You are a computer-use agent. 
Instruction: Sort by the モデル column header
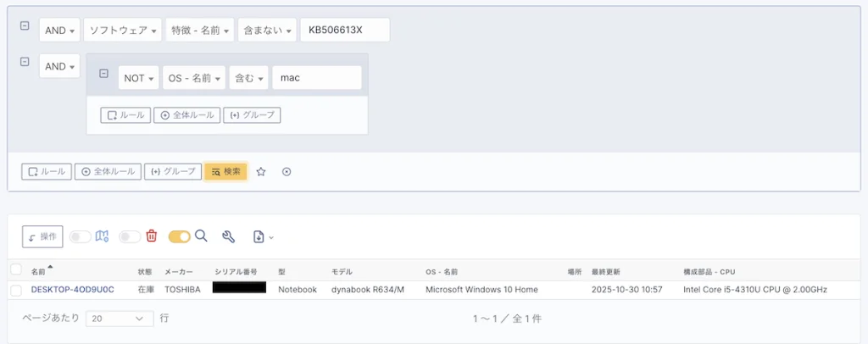coord(342,272)
